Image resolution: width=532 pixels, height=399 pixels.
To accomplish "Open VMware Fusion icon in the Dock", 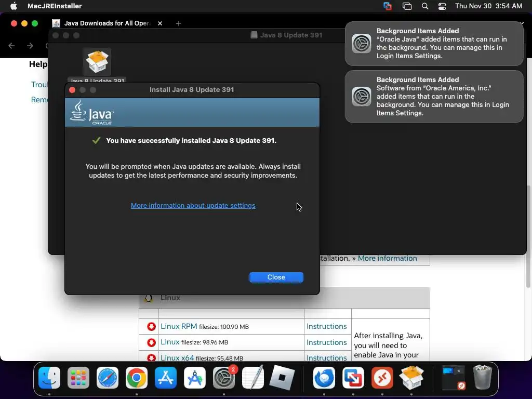I will [x=353, y=378].
